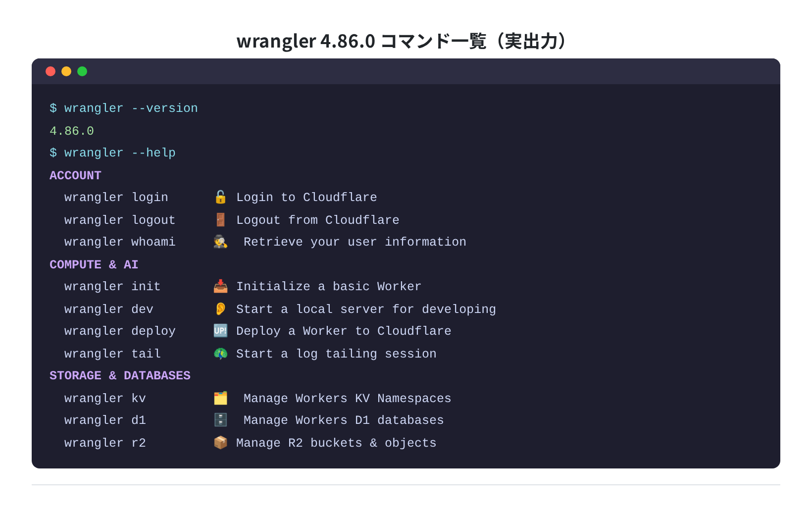Click the "wrangler r2" command text
The image size is (812, 516).
(105, 443)
